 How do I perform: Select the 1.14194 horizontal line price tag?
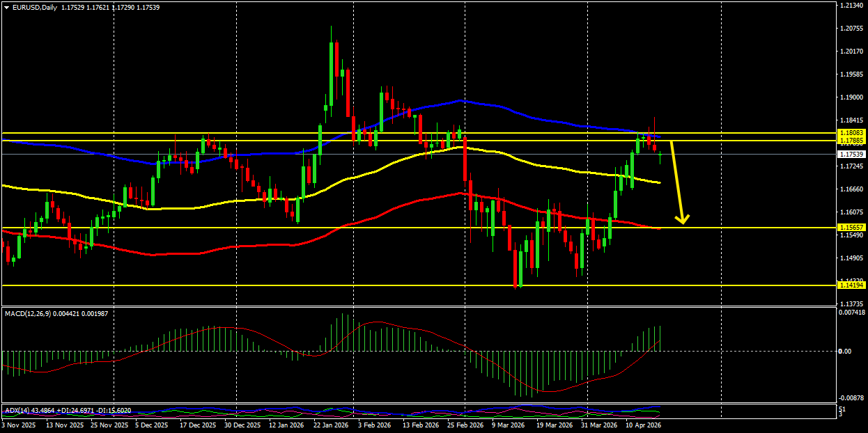(853, 285)
